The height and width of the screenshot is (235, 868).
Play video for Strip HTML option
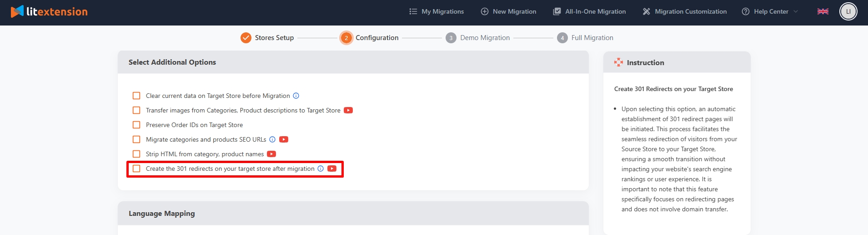click(x=271, y=154)
